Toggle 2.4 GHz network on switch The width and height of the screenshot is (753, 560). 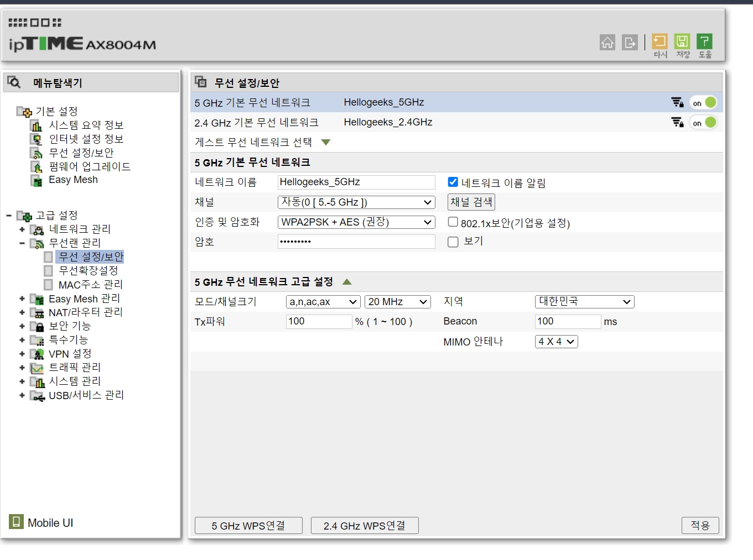(x=704, y=123)
